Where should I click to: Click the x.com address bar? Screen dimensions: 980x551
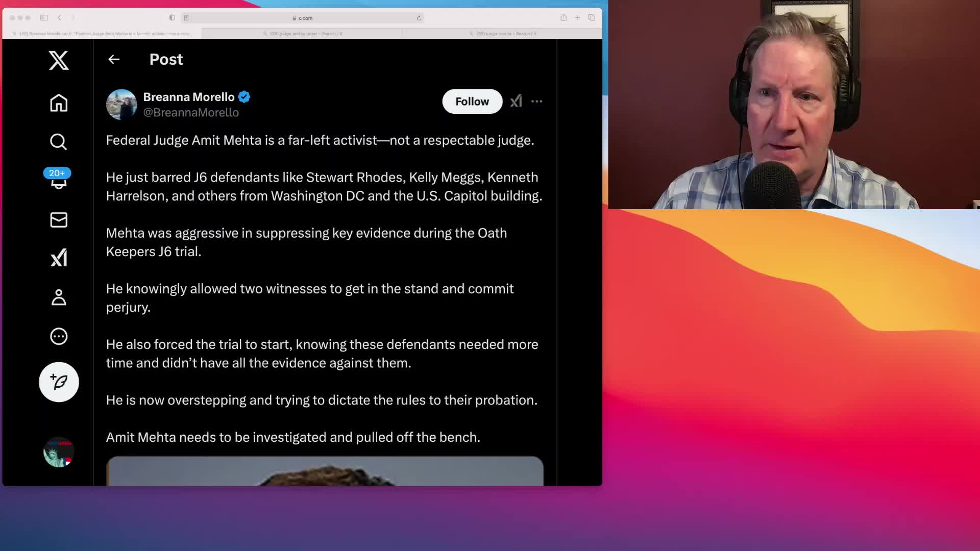(x=305, y=18)
